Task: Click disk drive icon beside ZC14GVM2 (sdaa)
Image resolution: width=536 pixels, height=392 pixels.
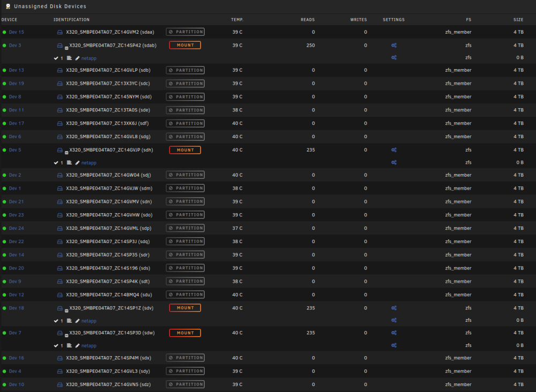Action: pyautogui.click(x=60, y=32)
